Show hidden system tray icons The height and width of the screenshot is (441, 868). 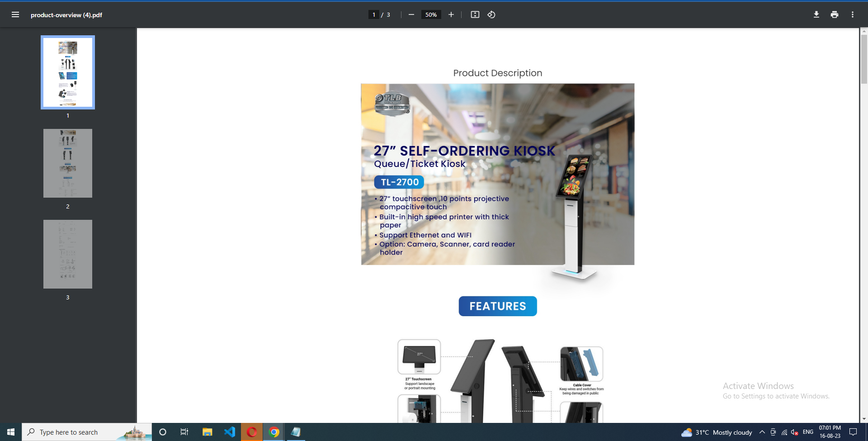[762, 432]
